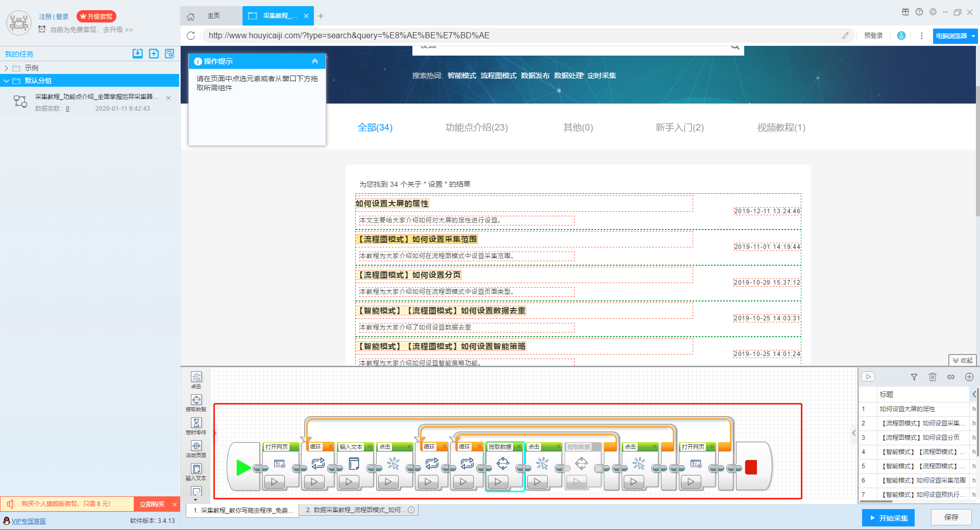Select the 提取数据 component in the palette
Screen dimensions: 980x530
(196, 403)
